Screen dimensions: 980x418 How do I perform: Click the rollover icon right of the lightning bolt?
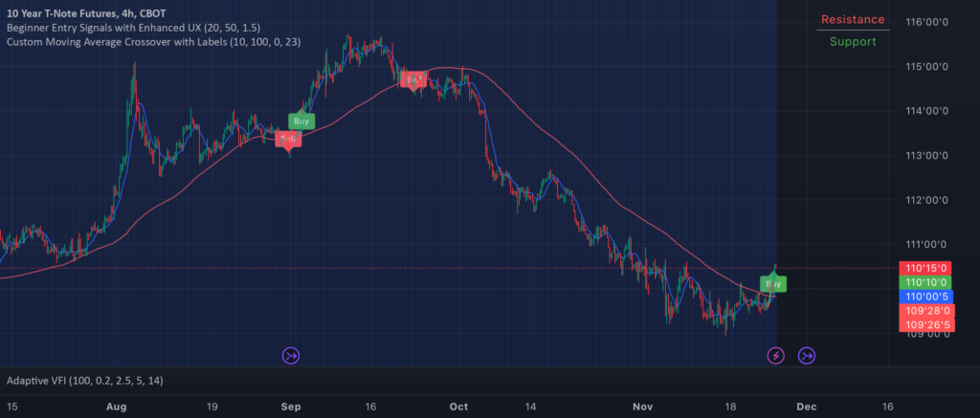807,356
